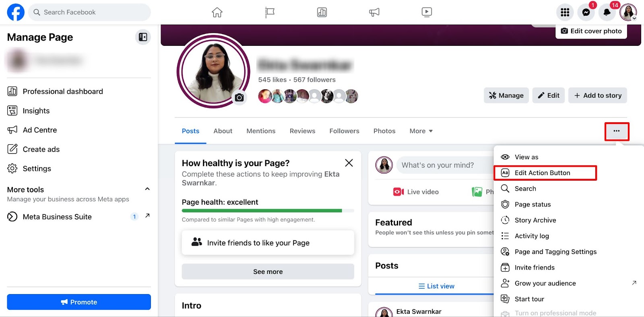Screen dimensions: 644x317
Task: Click the composer profile avatar
Action: pyautogui.click(x=384, y=165)
